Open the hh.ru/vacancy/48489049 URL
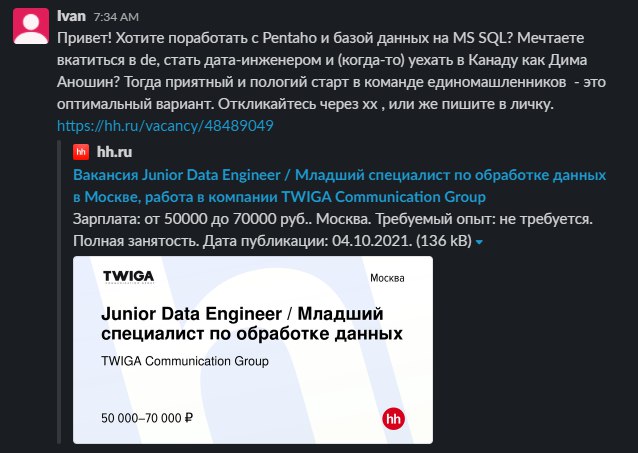 [x=165, y=127]
